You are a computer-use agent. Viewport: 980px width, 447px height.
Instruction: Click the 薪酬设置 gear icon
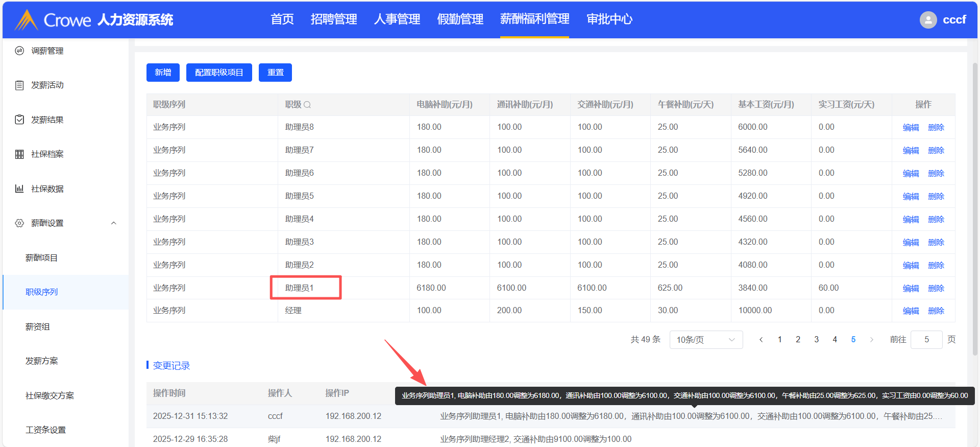coord(19,223)
